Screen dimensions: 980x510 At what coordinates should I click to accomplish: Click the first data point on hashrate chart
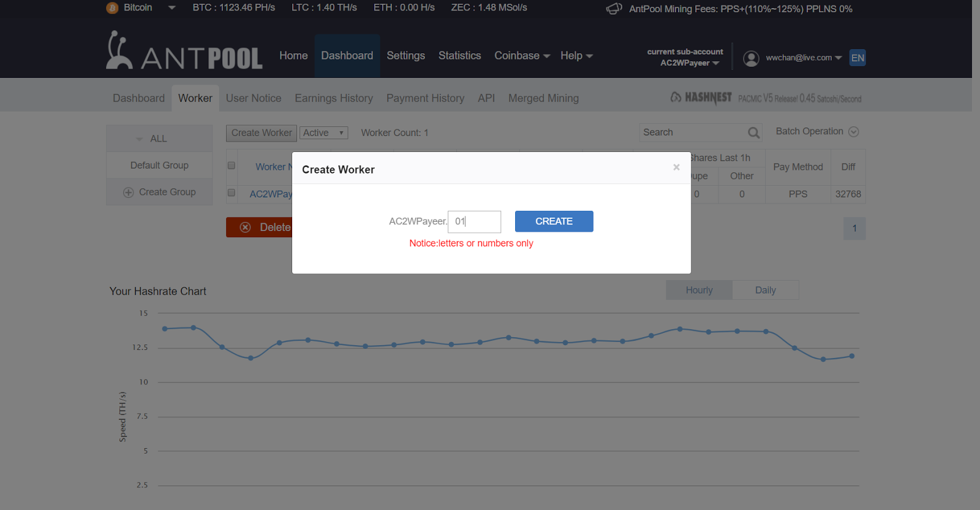pyautogui.click(x=165, y=329)
